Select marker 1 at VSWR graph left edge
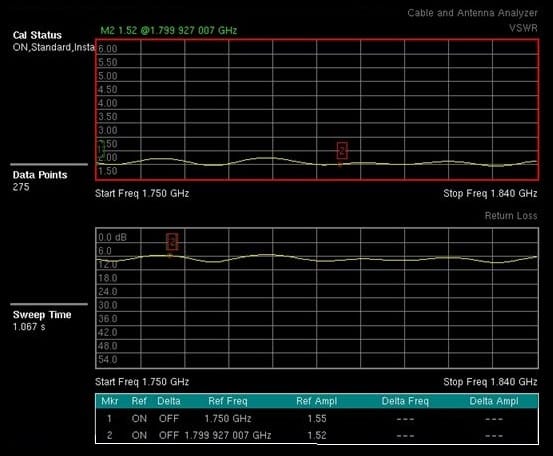 (101, 150)
